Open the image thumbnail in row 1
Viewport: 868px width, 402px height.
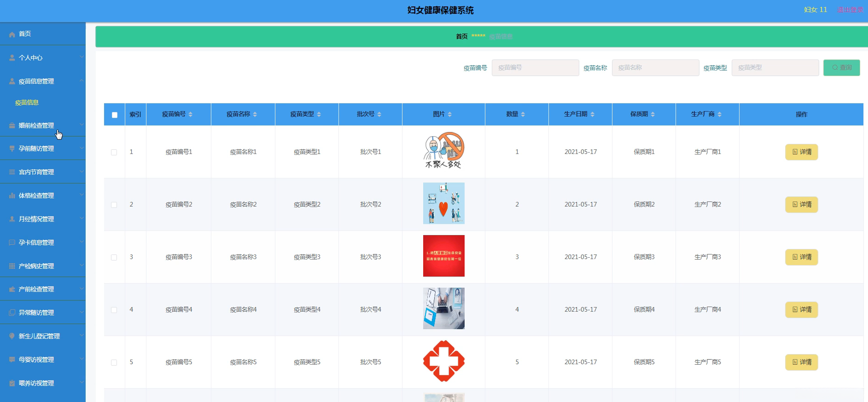(444, 151)
